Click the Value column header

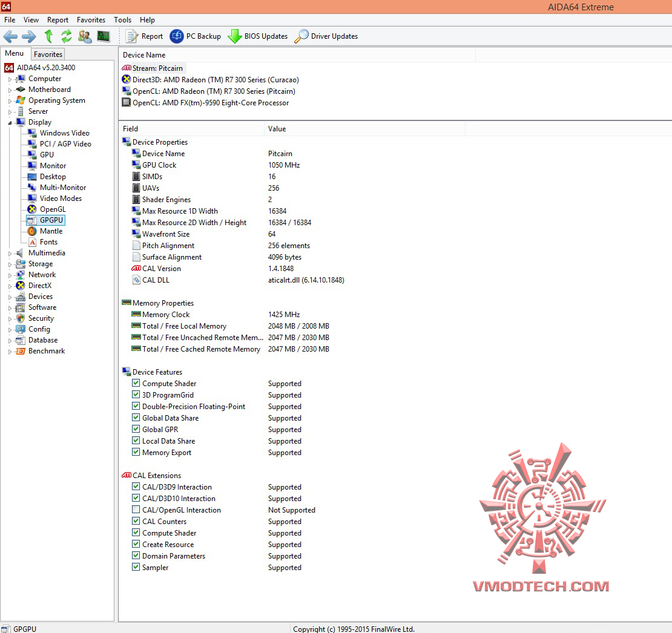[x=364, y=129]
